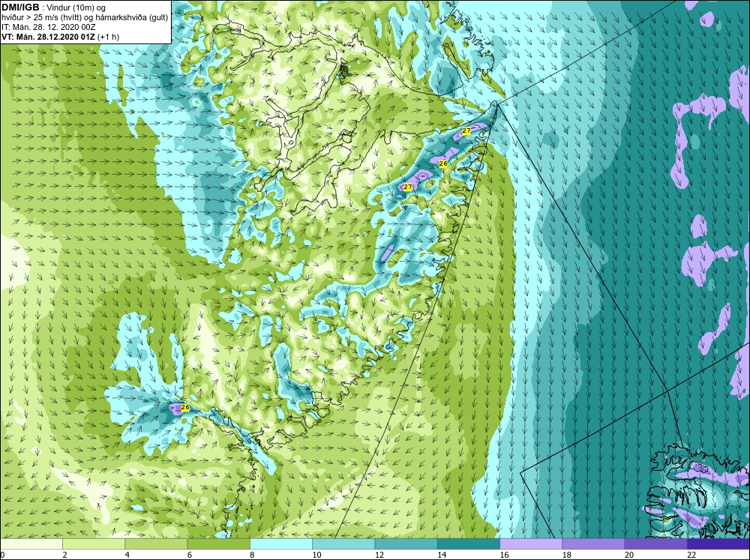The height and width of the screenshot is (560, 750).
Task: Pick the medium green 4–6 legend swatch
Action: point(156,544)
